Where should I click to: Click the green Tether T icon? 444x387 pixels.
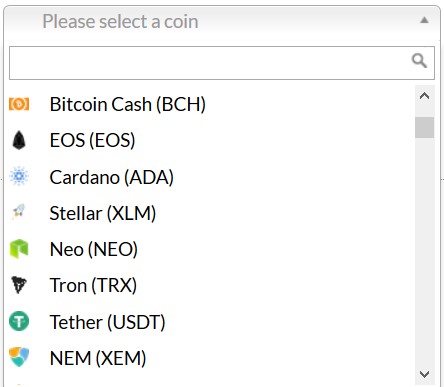click(x=19, y=321)
